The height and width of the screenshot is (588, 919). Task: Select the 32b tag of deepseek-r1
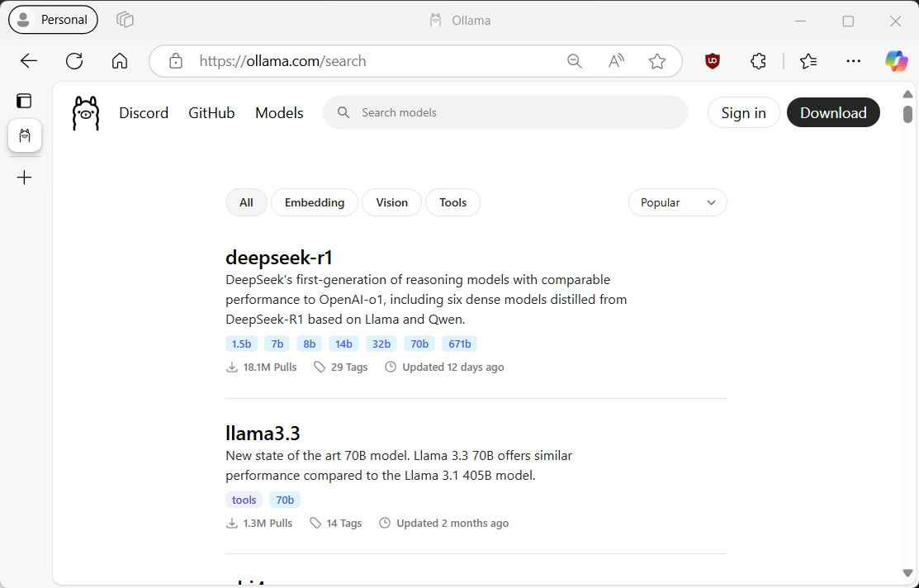[x=381, y=344]
